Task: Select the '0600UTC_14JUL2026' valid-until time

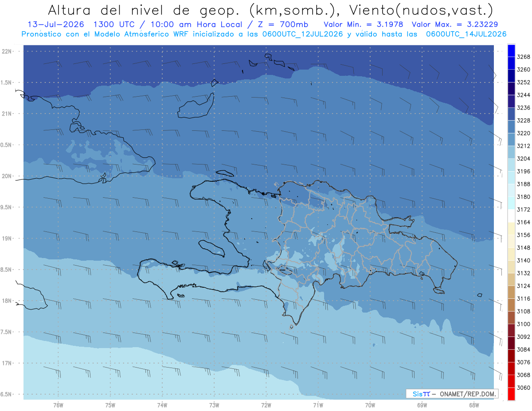Action: [x=466, y=34]
